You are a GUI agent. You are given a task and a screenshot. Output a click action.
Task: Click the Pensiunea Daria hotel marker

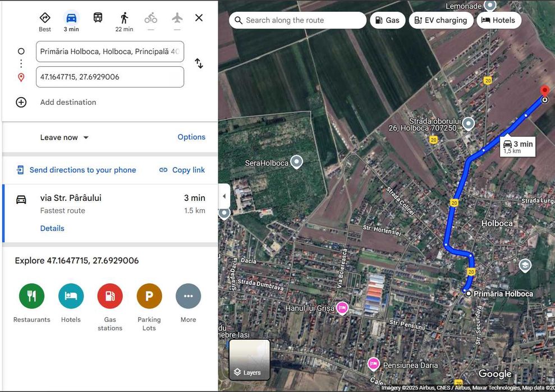tap(373, 364)
